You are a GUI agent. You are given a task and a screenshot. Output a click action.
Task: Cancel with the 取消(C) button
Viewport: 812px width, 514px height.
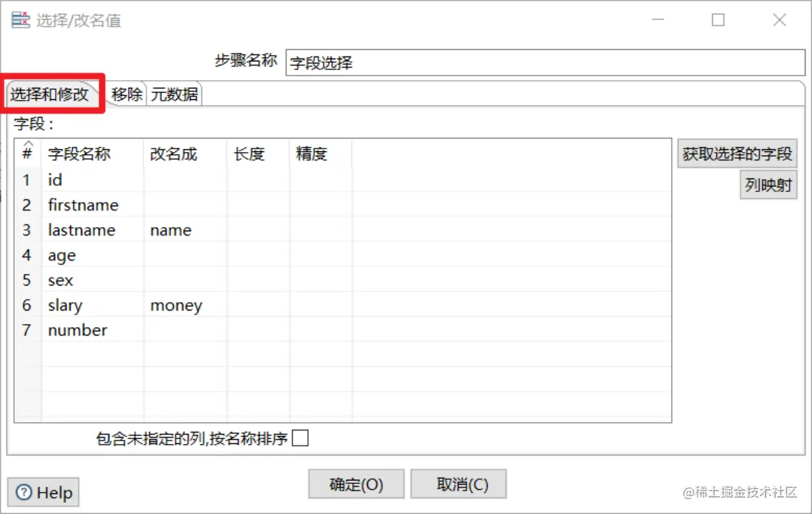(458, 484)
